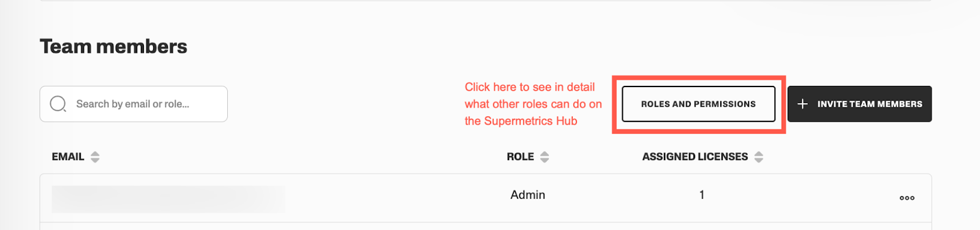Click the ASSIGNED LICENSES column header label
Screen dimensions: 980x230
pos(695,156)
